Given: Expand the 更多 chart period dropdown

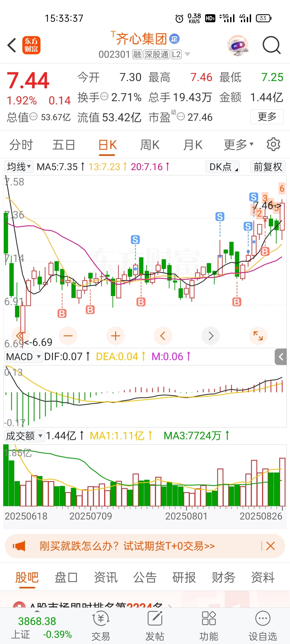Looking at the screenshot, I should click(x=239, y=145).
